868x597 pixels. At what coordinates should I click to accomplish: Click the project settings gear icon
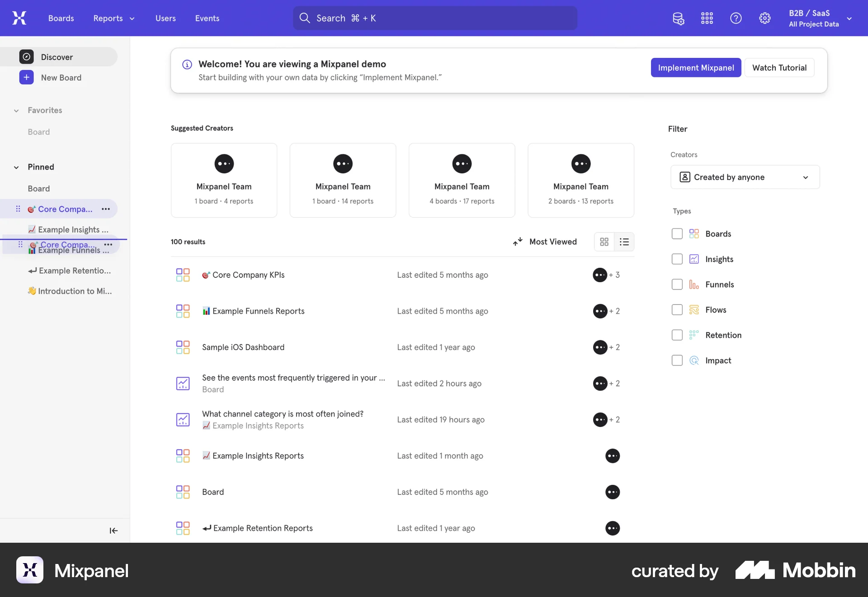764,18
